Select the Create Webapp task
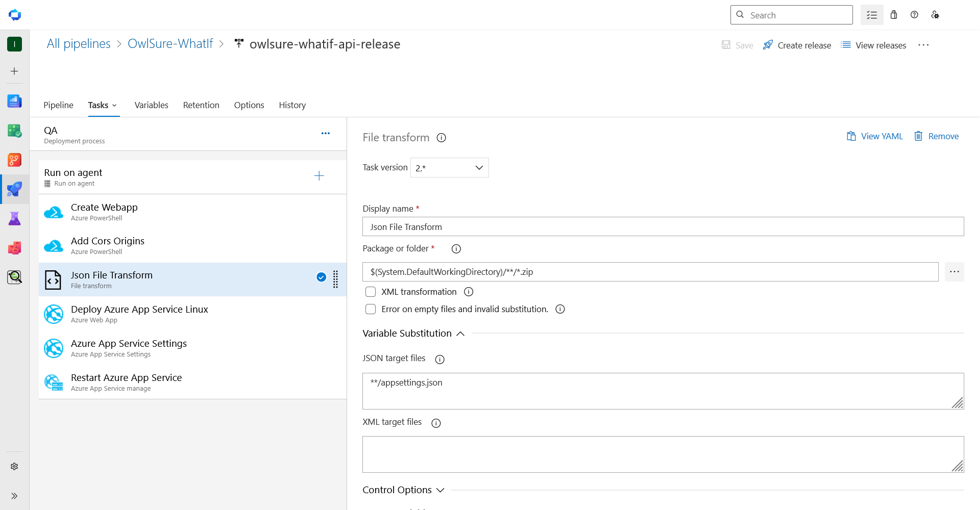980x510 pixels. click(192, 212)
